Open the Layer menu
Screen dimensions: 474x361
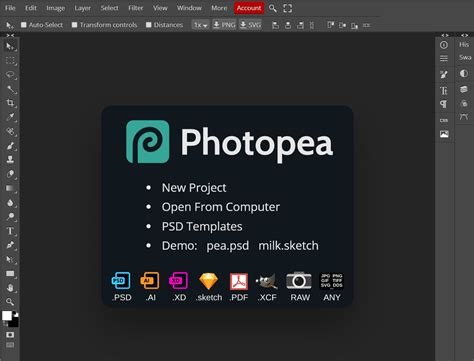coord(82,8)
